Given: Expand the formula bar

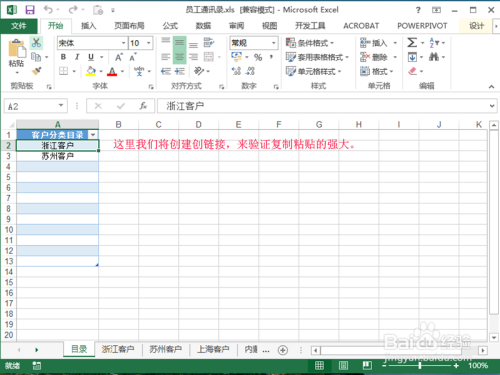Looking at the screenshot, I should click(x=492, y=106).
